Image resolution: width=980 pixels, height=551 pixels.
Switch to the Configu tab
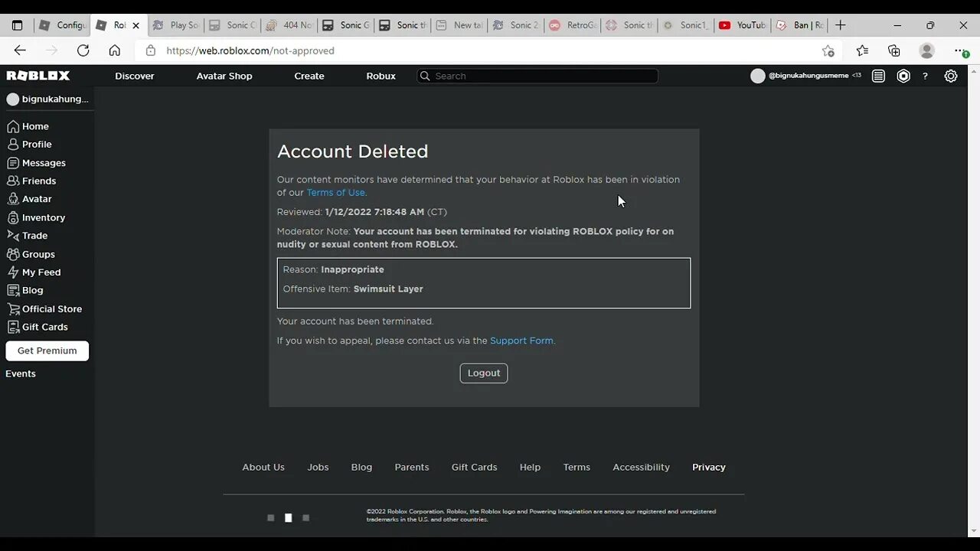(62, 25)
